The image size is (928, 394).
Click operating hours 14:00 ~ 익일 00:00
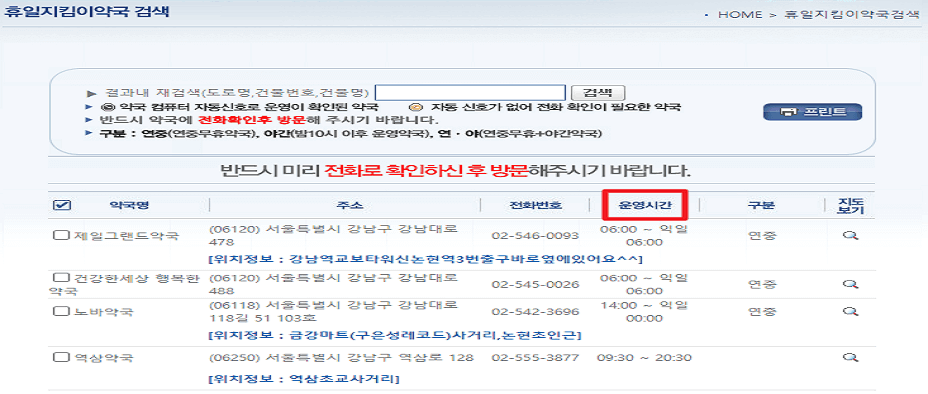644,312
